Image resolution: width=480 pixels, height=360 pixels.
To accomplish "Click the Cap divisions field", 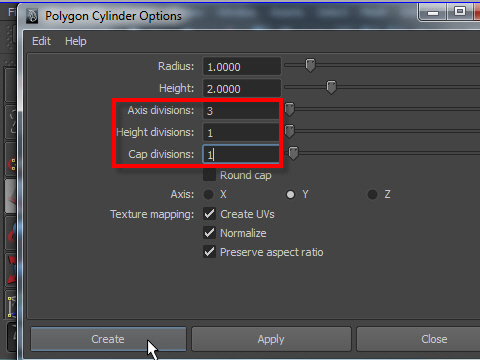I will pyautogui.click(x=241, y=154).
